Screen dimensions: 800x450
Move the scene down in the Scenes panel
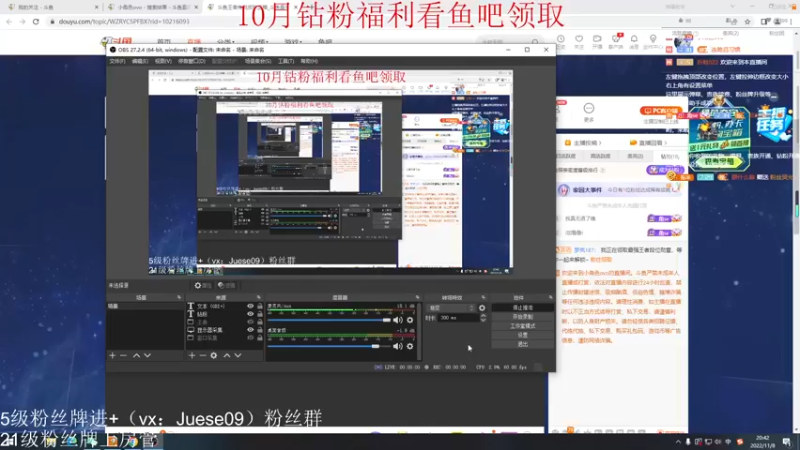(147, 355)
